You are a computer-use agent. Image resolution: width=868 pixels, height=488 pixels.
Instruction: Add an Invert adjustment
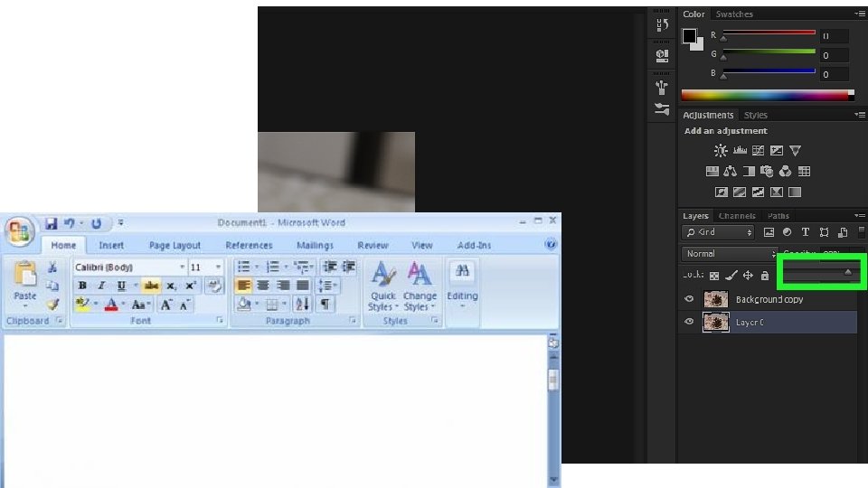pyautogui.click(x=721, y=192)
